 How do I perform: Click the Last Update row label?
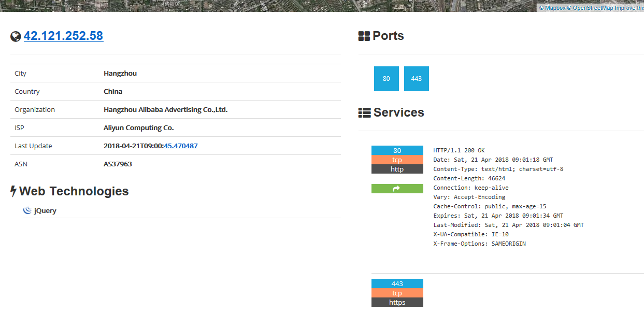[x=33, y=146]
